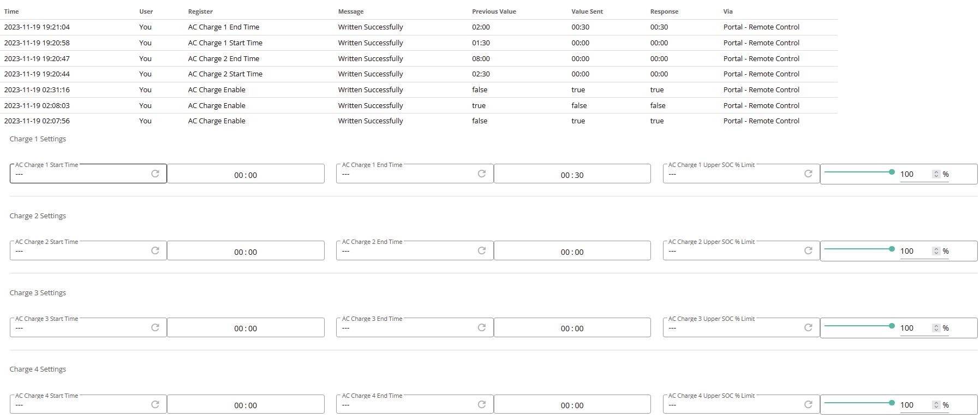Adjust the AC Charge 1 Upper SOC slider

click(859, 172)
